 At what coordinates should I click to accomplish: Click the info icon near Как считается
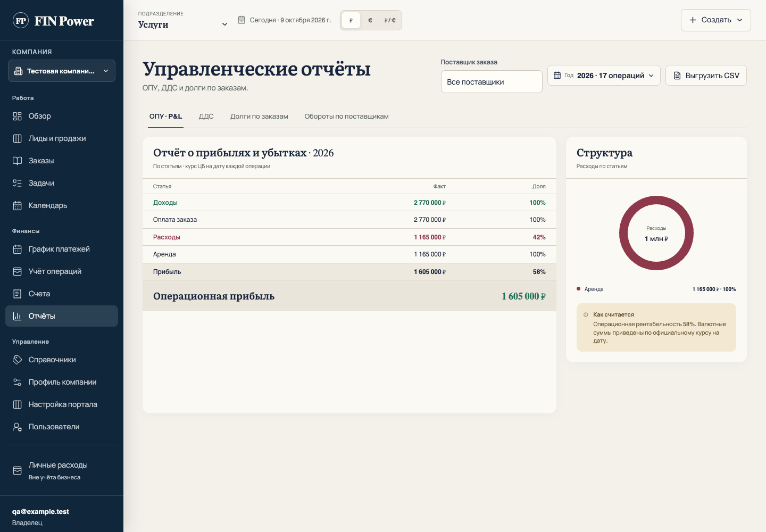(x=586, y=314)
